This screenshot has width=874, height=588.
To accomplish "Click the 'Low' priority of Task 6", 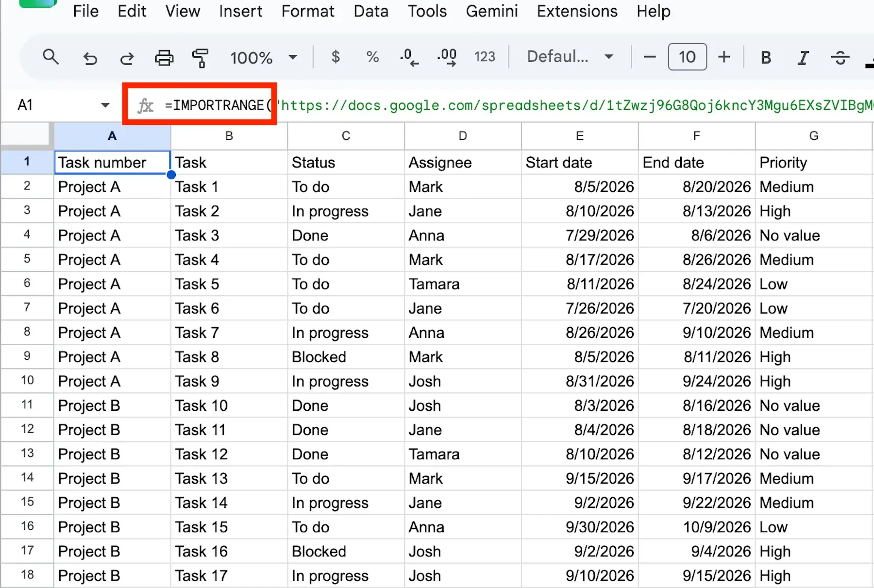I will tap(814, 308).
